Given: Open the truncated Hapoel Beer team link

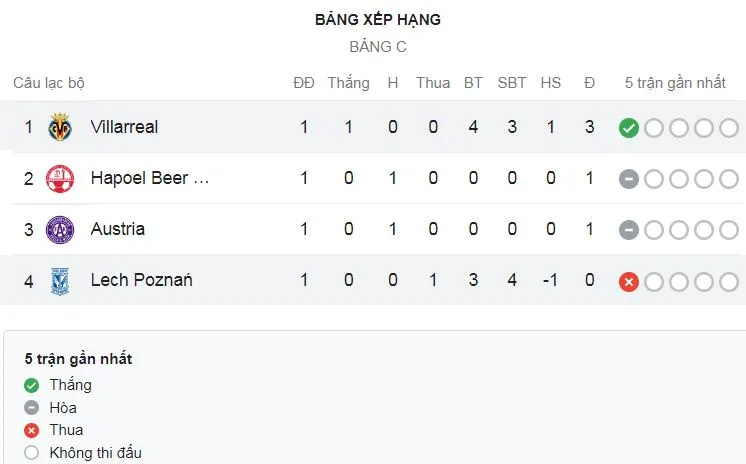Looking at the screenshot, I should (x=150, y=178).
